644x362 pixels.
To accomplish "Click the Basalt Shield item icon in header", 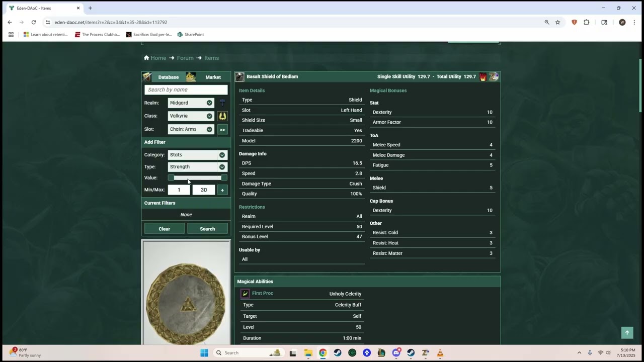I will pos(239,76).
